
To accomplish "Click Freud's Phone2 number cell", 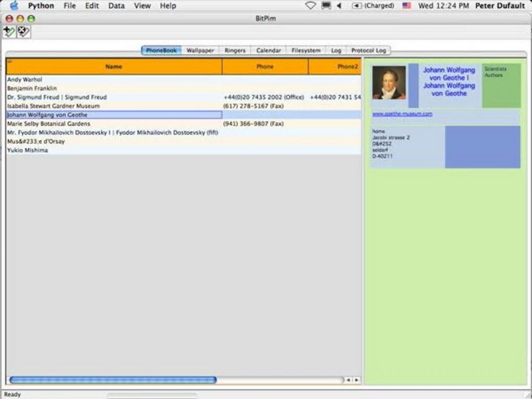I will click(335, 97).
